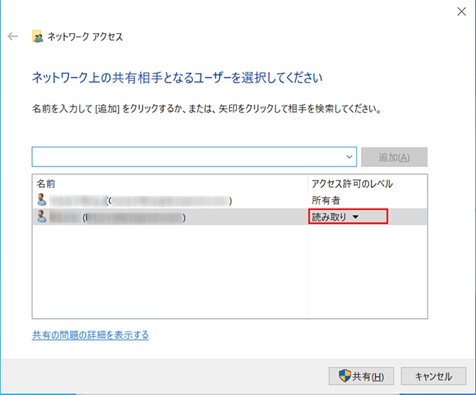Click user icon of the 所有者 row

click(x=42, y=200)
